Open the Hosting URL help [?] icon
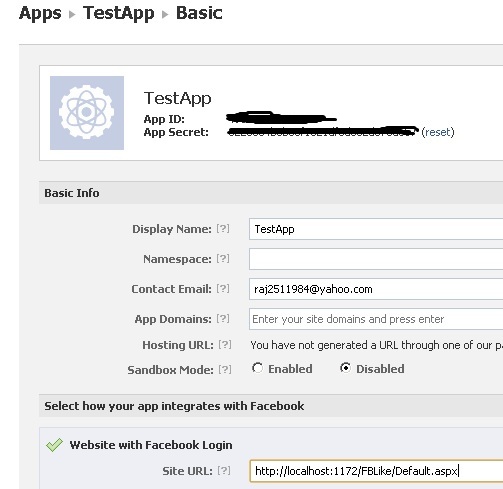This screenshot has width=503, height=489. coord(225,345)
